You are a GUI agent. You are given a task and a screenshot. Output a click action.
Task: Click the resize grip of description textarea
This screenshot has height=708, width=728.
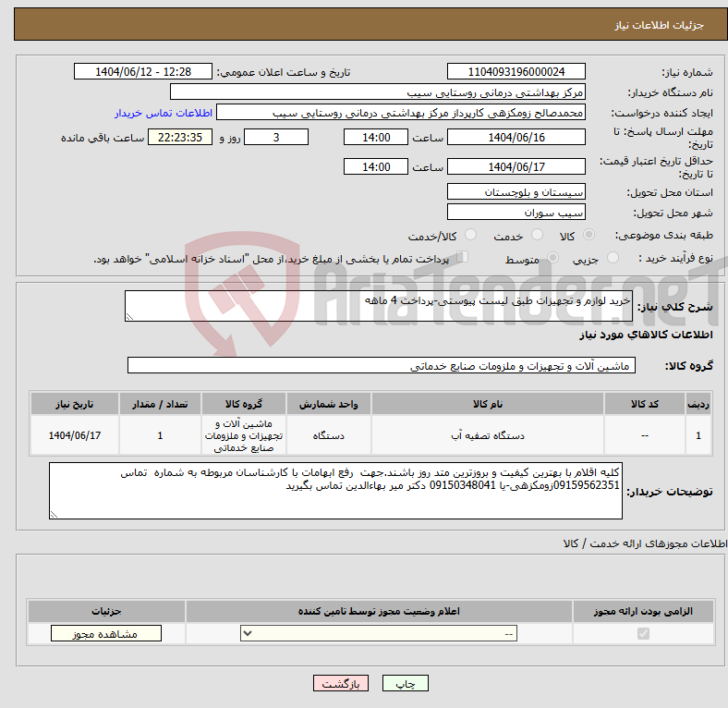point(129,317)
